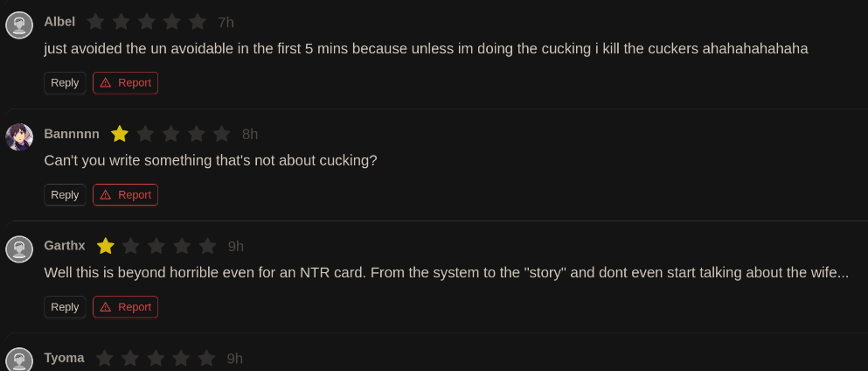
Task: Select the third star in Tyoma's rating
Action: [x=156, y=358]
